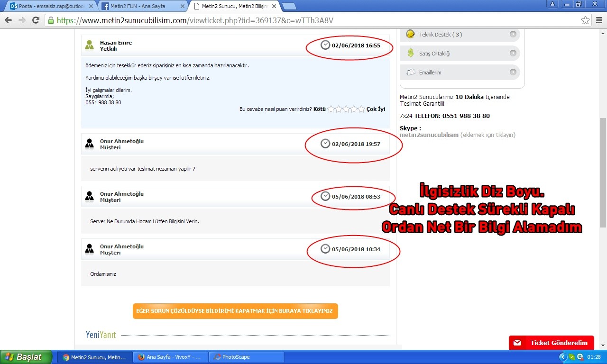Rate the reply one star next to Kötü
This screenshot has height=364, width=607.
pyautogui.click(x=331, y=109)
